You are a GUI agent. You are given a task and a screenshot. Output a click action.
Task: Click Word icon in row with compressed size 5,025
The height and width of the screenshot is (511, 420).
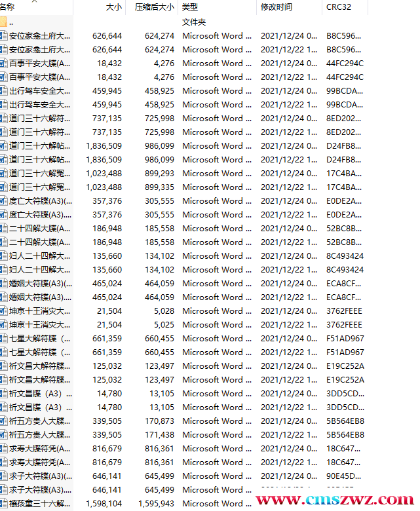coord(3,324)
